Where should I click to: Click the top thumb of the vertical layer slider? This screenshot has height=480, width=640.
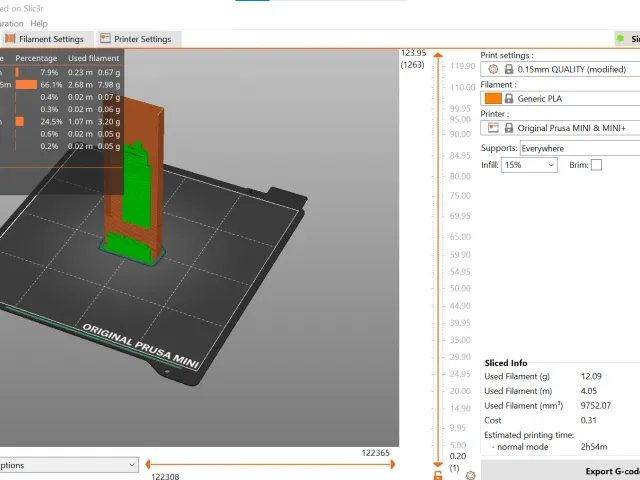(x=438, y=55)
